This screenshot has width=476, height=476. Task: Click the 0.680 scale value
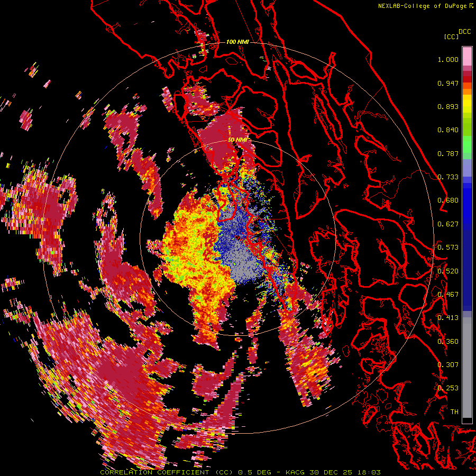click(x=448, y=200)
